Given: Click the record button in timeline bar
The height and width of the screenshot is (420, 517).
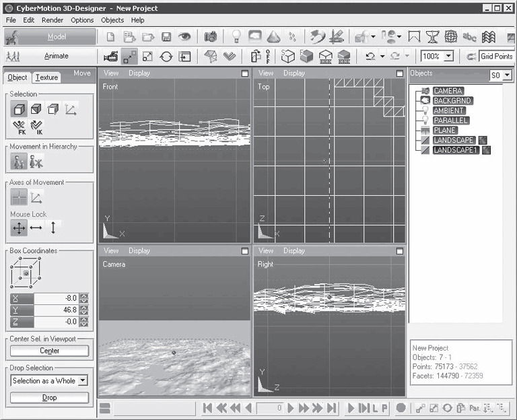Looking at the screenshot, I should click(401, 408).
